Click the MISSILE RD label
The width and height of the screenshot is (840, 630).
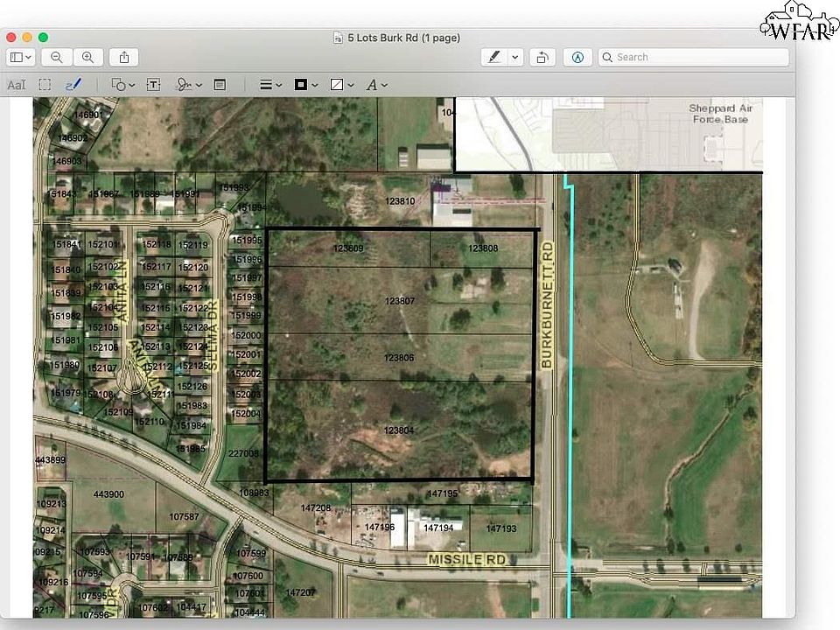click(x=466, y=559)
